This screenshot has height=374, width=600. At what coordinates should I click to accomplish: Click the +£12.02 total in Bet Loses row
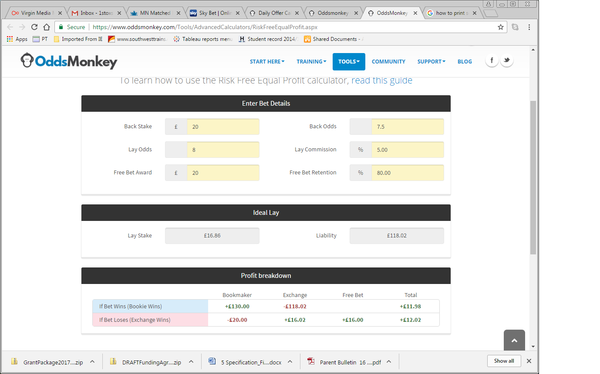point(411,320)
